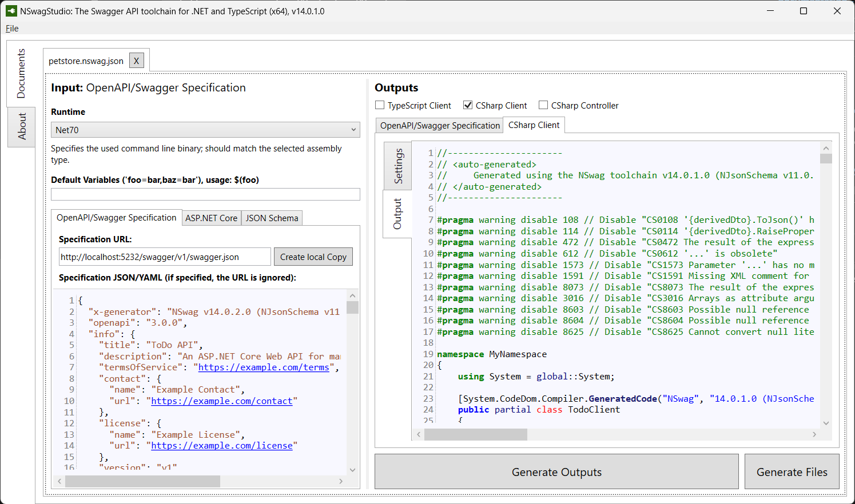Select the OpenAPI/Swagger Specification output tab
The image size is (855, 504).
[439, 125]
